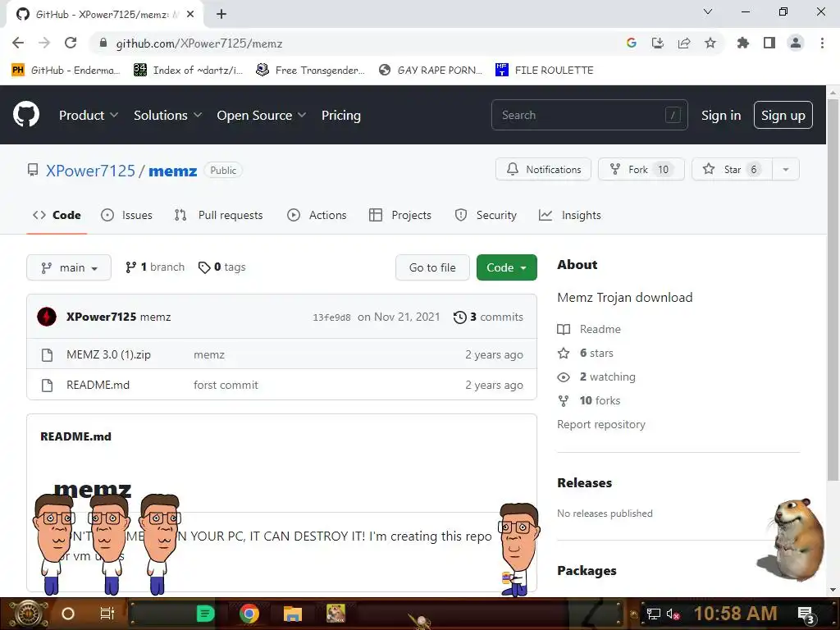The width and height of the screenshot is (840, 630).
Task: Open the main branch selector dropdown
Action: click(x=69, y=267)
